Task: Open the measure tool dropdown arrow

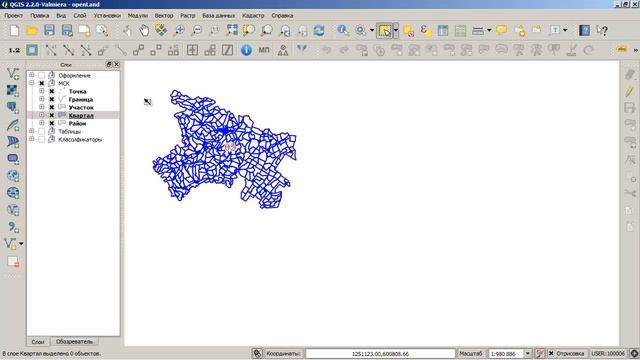Action: 489,31
